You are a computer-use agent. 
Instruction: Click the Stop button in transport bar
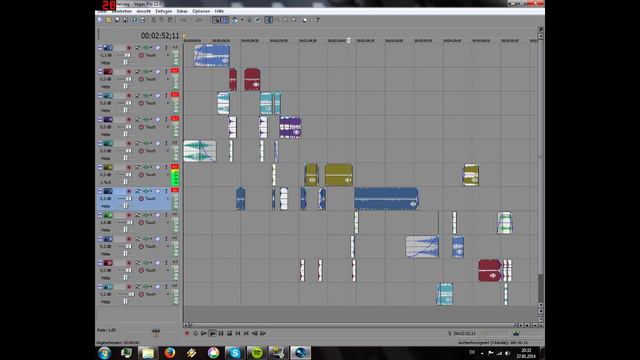[229, 333]
